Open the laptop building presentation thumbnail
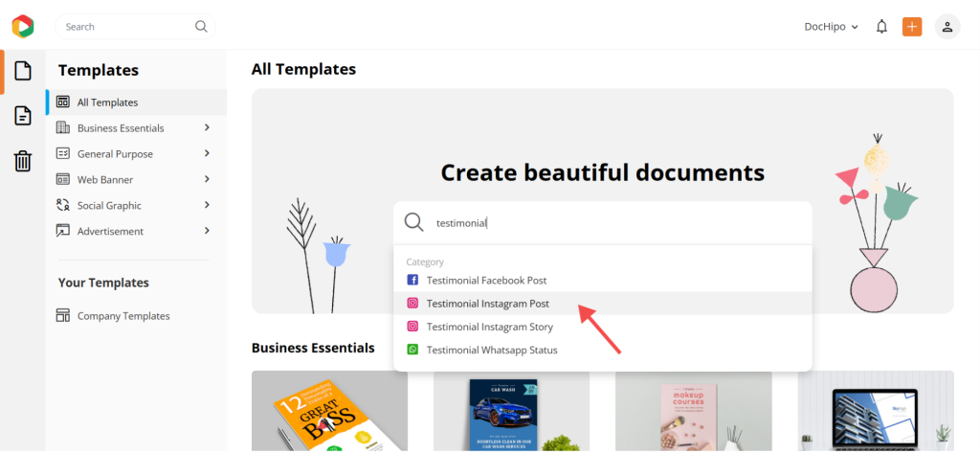 876,411
